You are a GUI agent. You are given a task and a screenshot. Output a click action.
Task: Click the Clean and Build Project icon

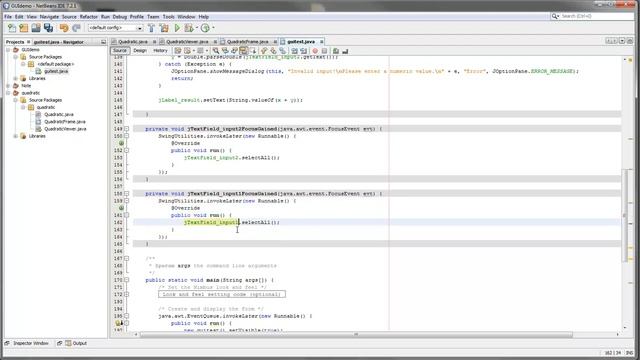pyautogui.click(x=164, y=28)
